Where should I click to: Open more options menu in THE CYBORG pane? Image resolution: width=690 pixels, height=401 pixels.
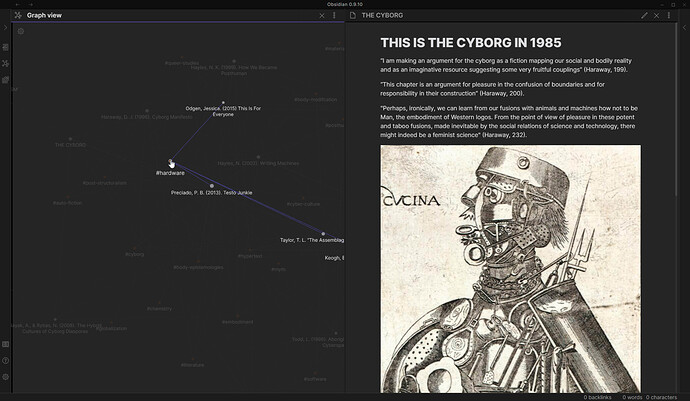tap(670, 16)
